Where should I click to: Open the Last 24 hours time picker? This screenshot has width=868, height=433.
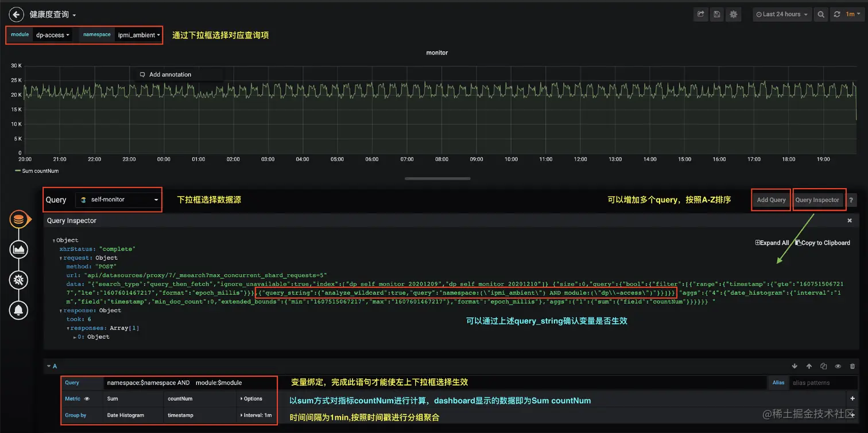pos(782,14)
